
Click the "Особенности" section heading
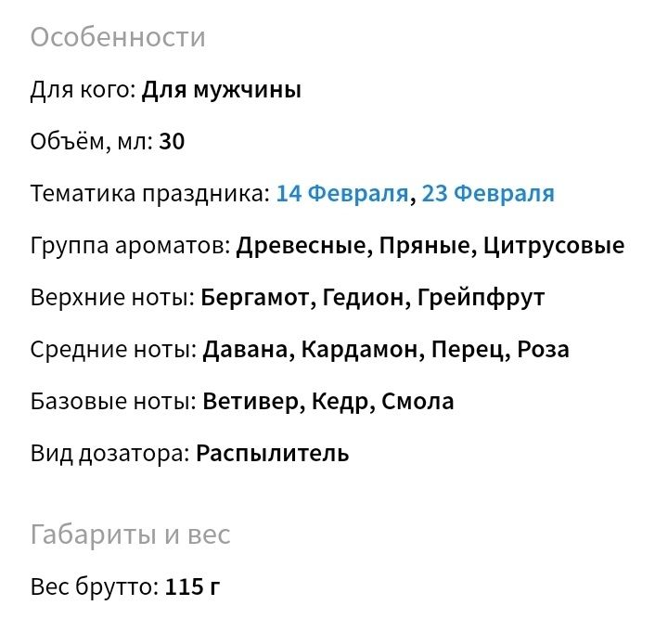tap(118, 37)
